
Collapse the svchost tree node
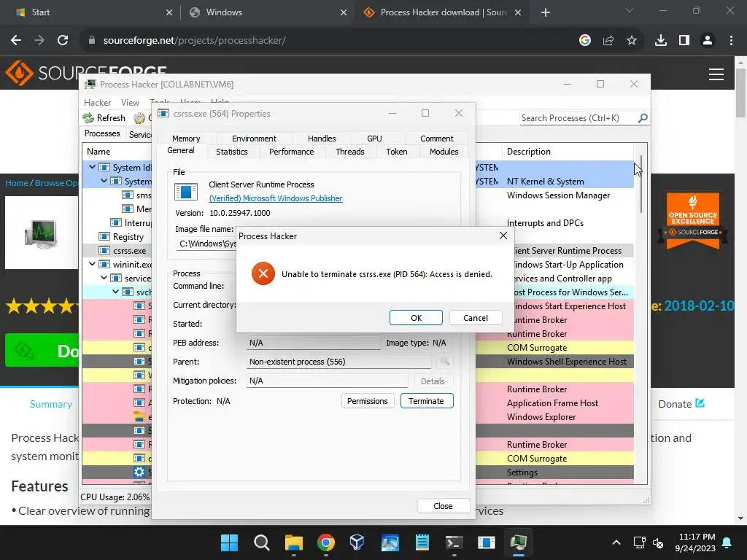116,292
